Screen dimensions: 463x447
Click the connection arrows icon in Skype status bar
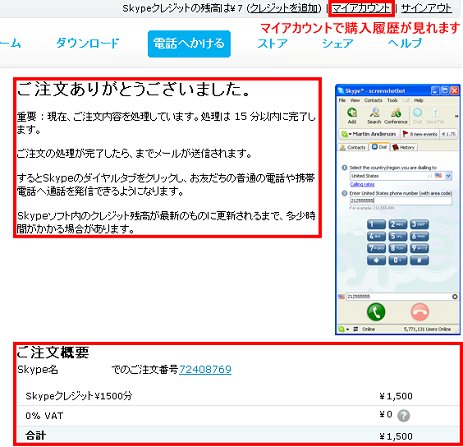click(356, 329)
